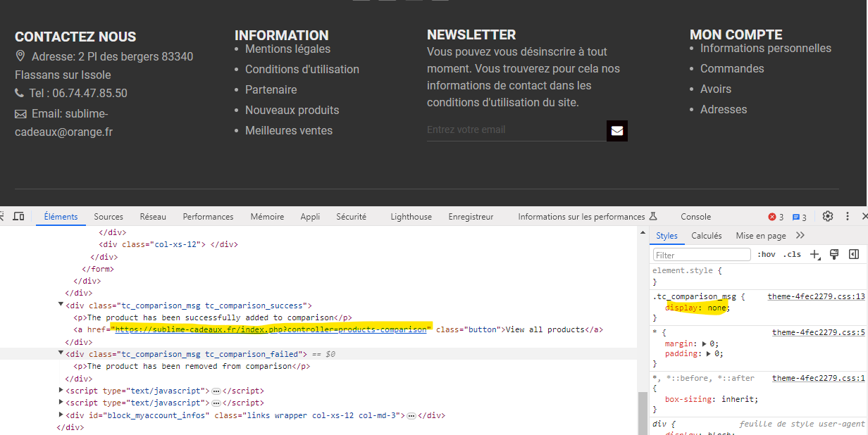The width and height of the screenshot is (868, 435).
Task: Toggle .cls element classes panel
Action: [793, 255]
